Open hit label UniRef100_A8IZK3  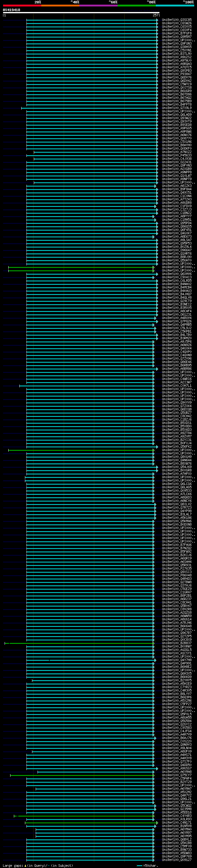[177, 186]
